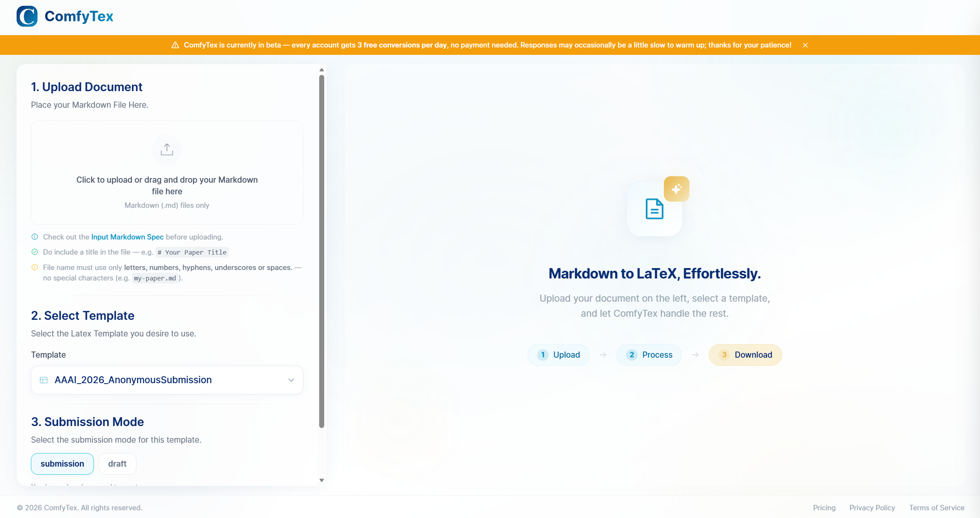Open the Template dropdown
This screenshot has width=980, height=518.
[x=167, y=380]
